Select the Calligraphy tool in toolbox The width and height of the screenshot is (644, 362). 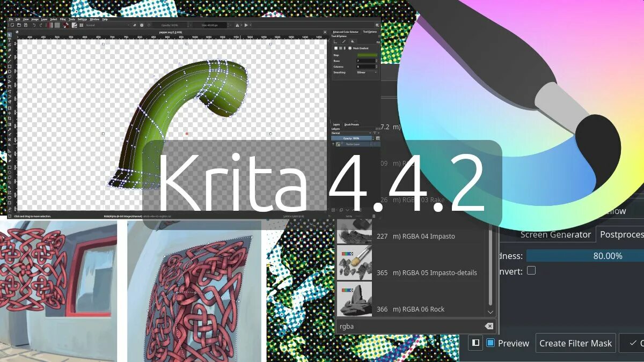pos(10,50)
